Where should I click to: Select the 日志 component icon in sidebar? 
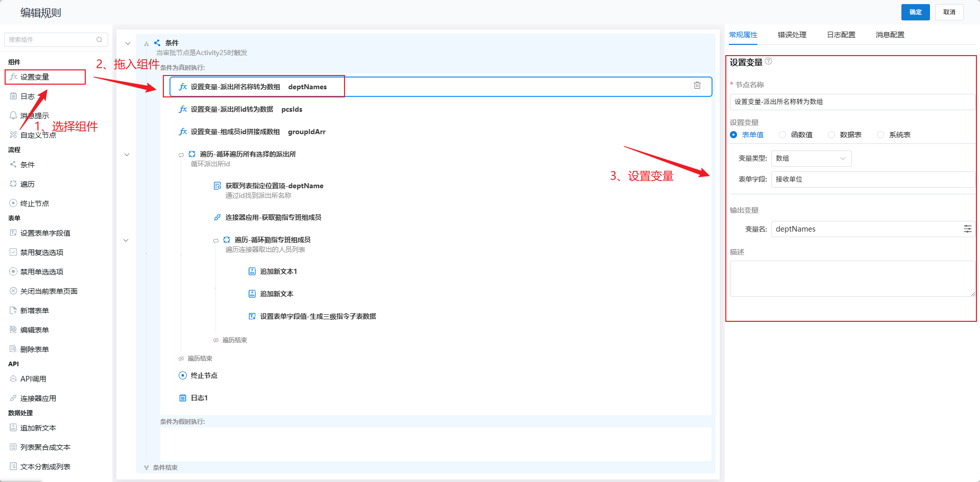[13, 96]
